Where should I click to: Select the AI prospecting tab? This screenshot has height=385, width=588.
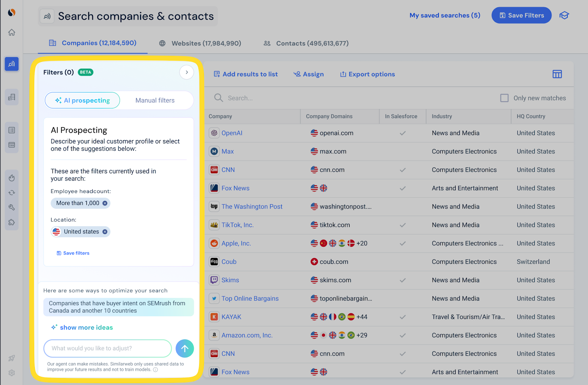[x=82, y=100]
